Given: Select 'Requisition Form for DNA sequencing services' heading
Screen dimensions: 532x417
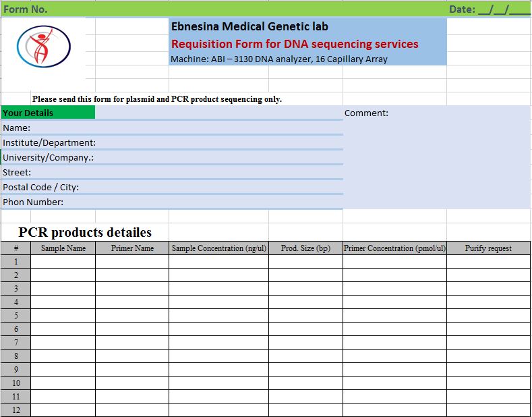Looking at the screenshot, I should tap(295, 44).
